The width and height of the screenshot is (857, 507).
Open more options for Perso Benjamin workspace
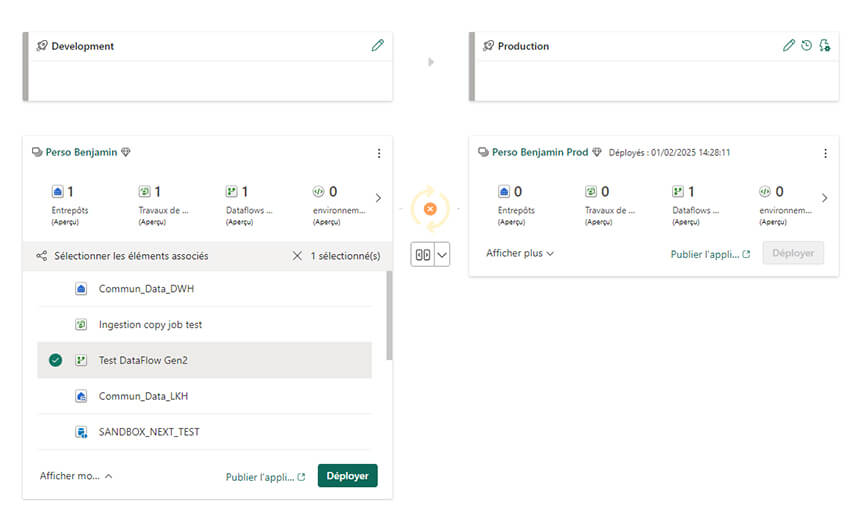click(378, 153)
